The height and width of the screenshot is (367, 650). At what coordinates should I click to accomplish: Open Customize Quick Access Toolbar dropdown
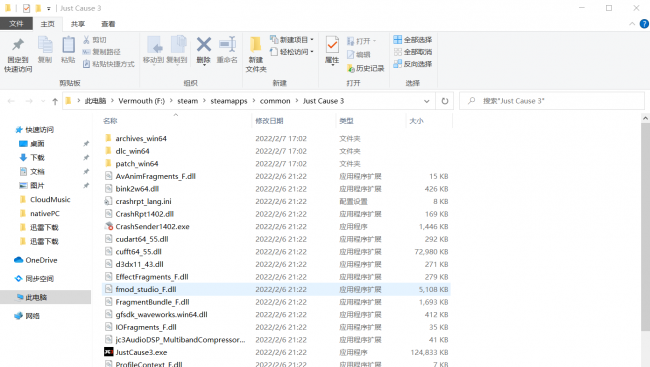pos(49,8)
